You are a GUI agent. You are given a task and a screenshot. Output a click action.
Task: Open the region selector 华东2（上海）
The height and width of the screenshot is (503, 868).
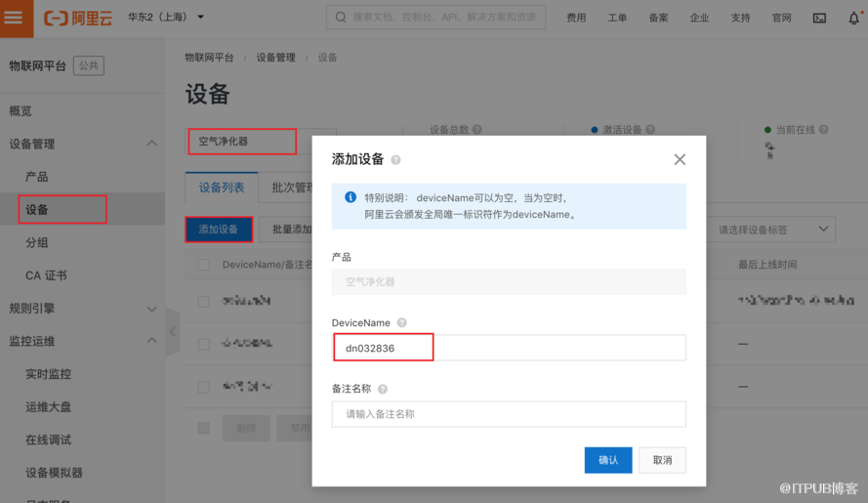tap(166, 18)
